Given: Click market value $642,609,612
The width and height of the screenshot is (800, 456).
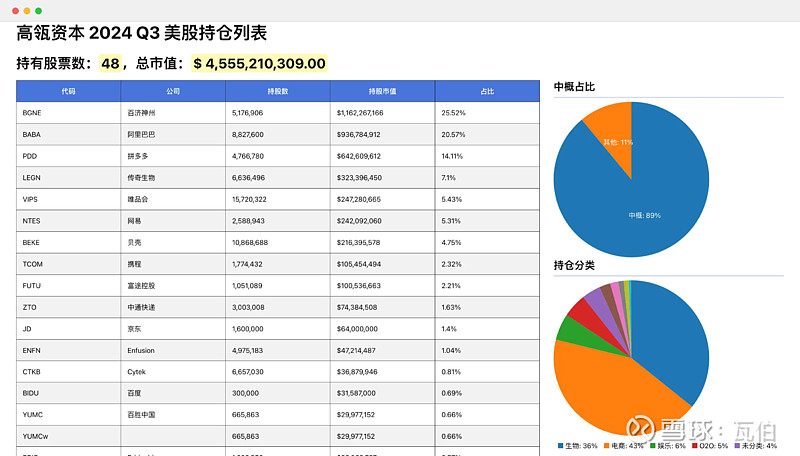Looking at the screenshot, I should click(359, 156).
